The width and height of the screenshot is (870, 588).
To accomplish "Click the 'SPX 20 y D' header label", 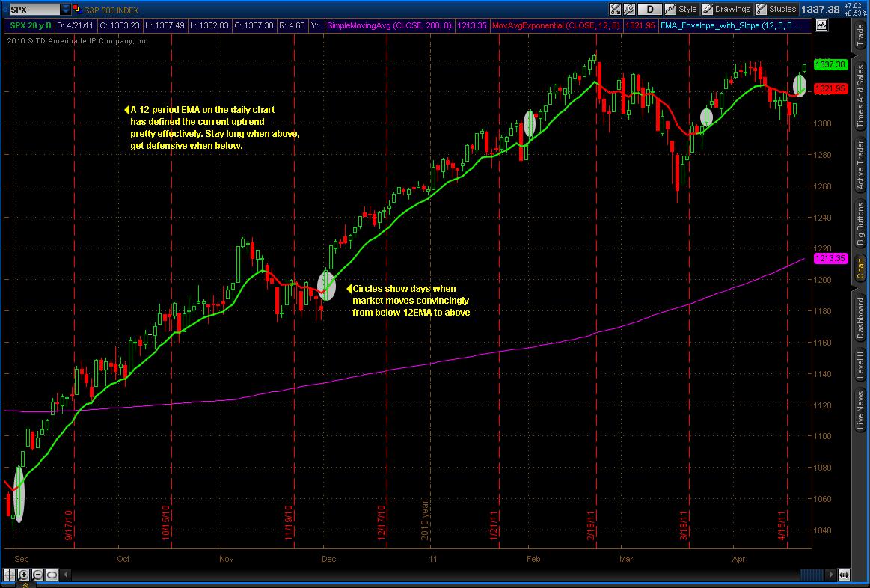I will [31, 25].
